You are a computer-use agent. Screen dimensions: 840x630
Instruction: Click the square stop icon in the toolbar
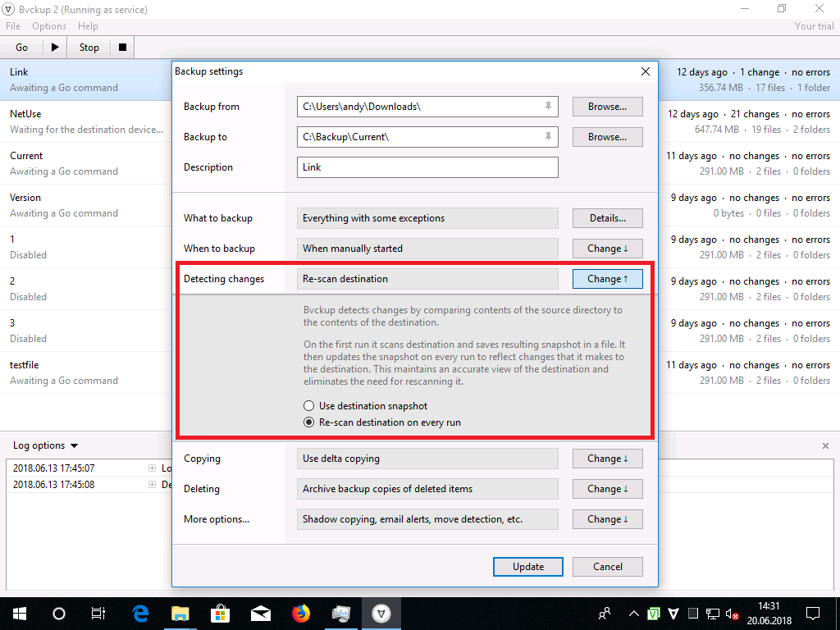(122, 48)
